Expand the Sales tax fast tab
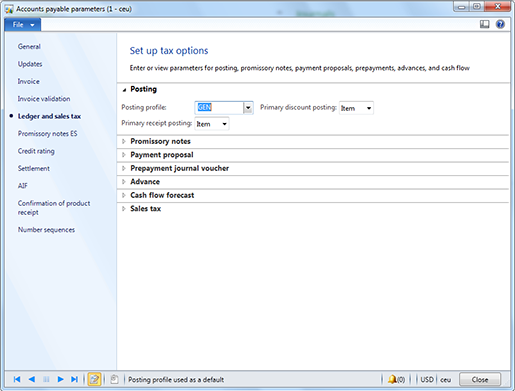The width and height of the screenshot is (515, 391). (124, 209)
